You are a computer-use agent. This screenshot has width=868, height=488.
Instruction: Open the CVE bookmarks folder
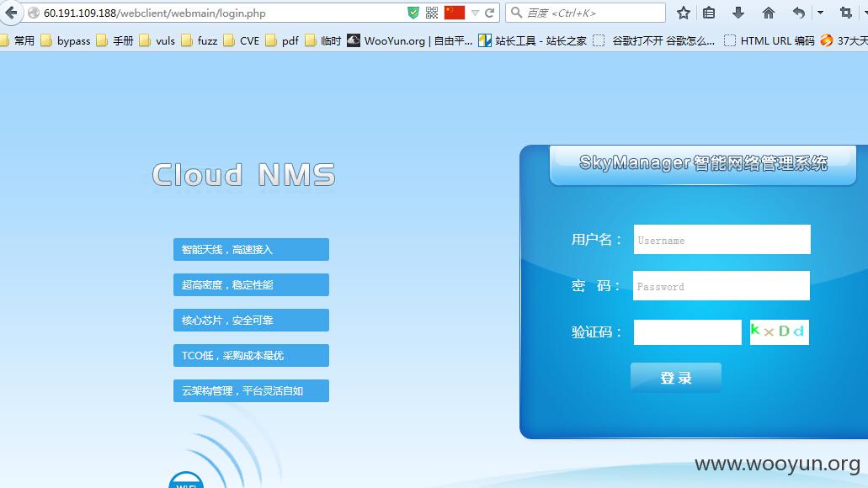(242, 40)
